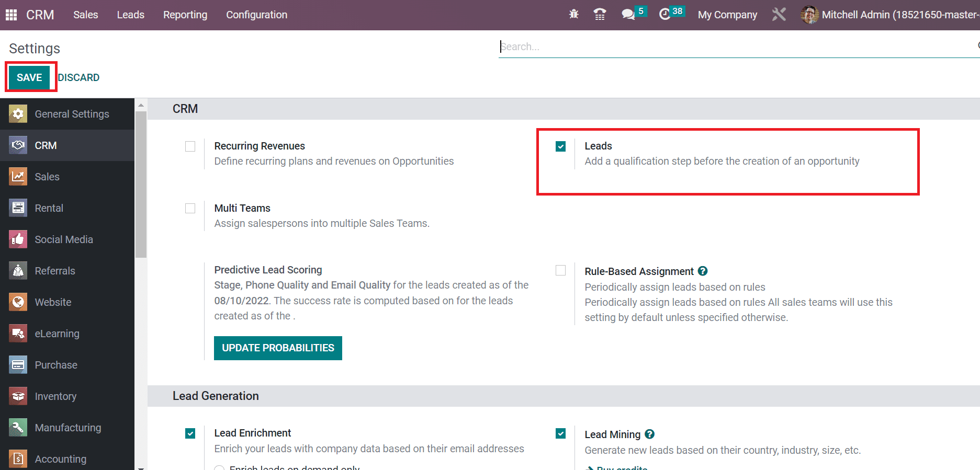
Task: Open the conversations messages icon
Action: coord(628,15)
